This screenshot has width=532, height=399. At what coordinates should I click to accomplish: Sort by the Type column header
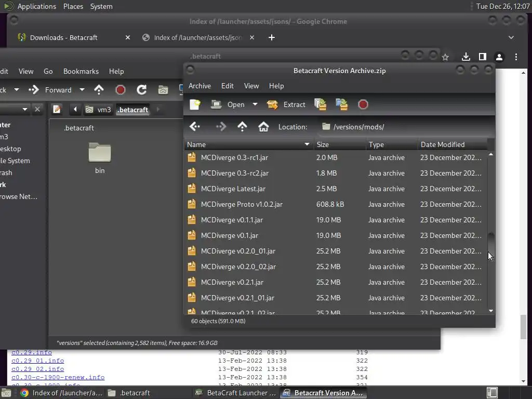pos(392,144)
